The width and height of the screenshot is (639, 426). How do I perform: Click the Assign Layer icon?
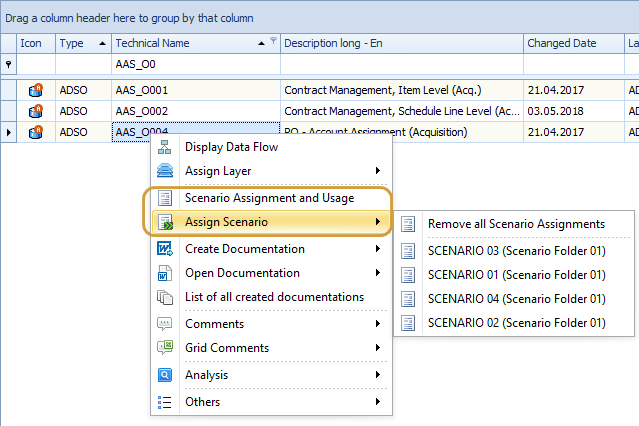(166, 171)
